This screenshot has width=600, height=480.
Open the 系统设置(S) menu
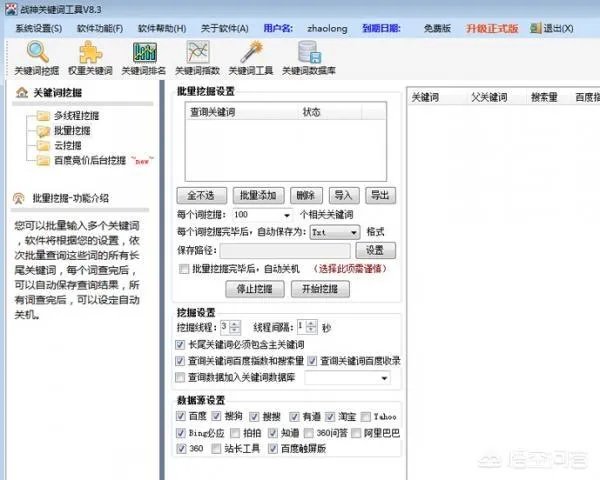click(x=39, y=28)
